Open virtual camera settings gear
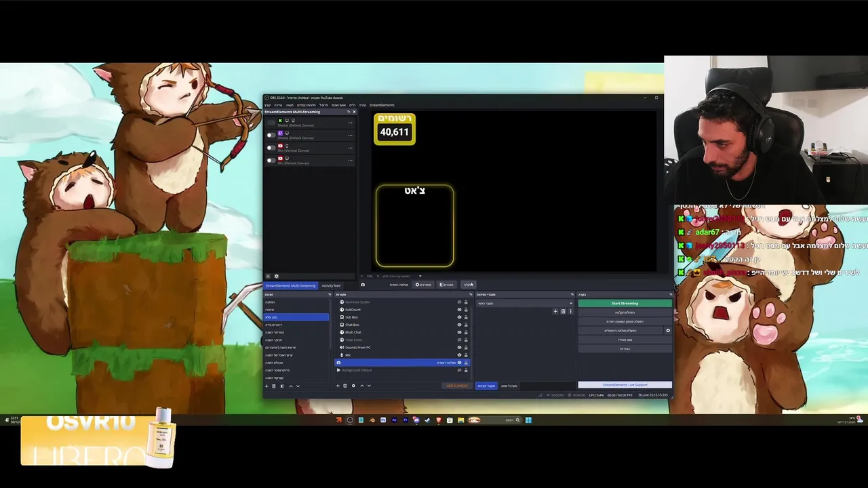The height and width of the screenshot is (488, 868). [x=668, y=331]
